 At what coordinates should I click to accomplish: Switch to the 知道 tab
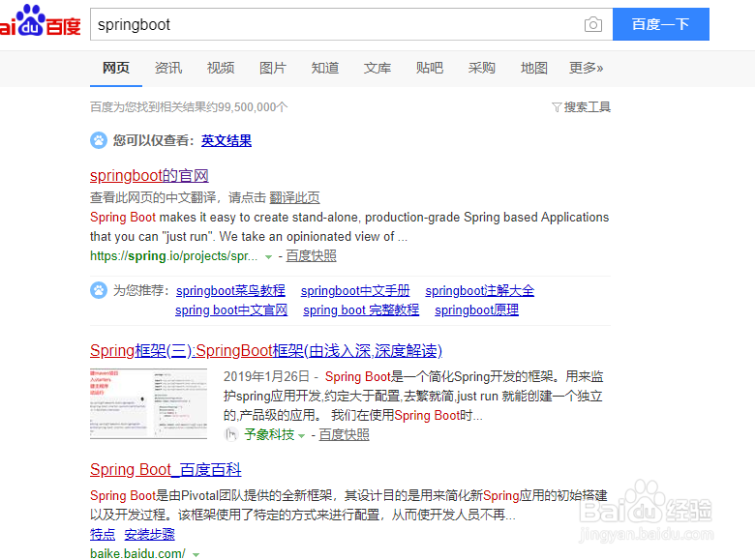(325, 68)
